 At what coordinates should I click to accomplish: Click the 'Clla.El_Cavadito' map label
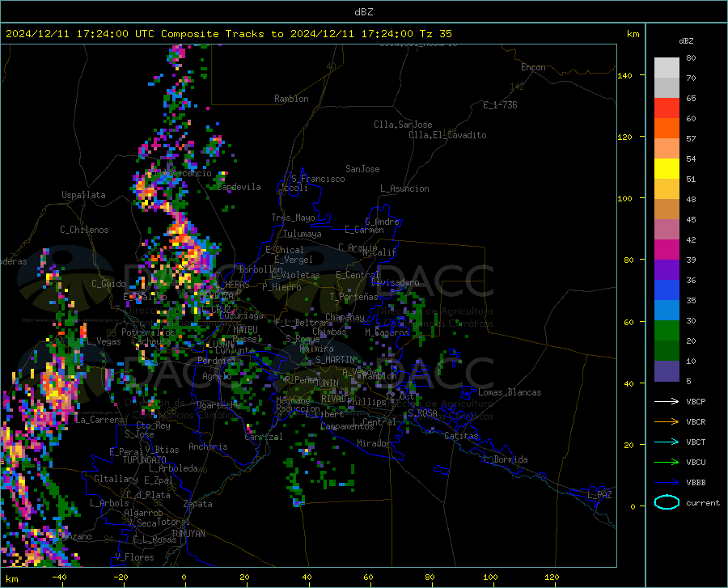coord(447,135)
